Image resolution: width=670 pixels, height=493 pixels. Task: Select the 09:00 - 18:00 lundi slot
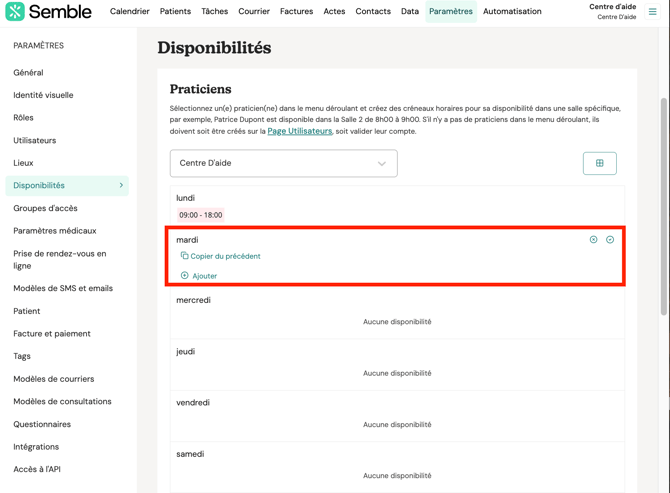pyautogui.click(x=201, y=215)
